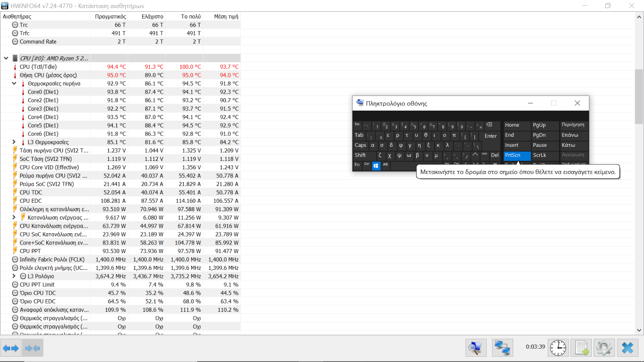Click the AMD Ryzen CPU chip icon

(15, 58)
